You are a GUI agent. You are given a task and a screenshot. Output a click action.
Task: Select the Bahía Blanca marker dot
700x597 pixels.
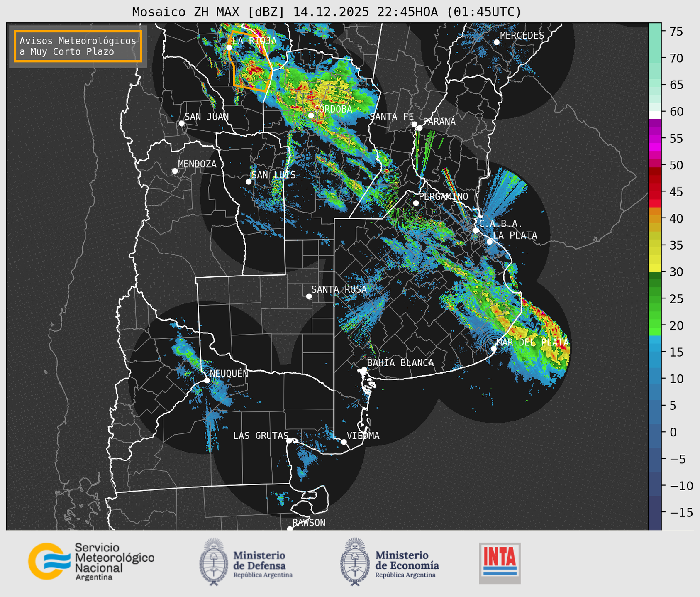pos(364,369)
